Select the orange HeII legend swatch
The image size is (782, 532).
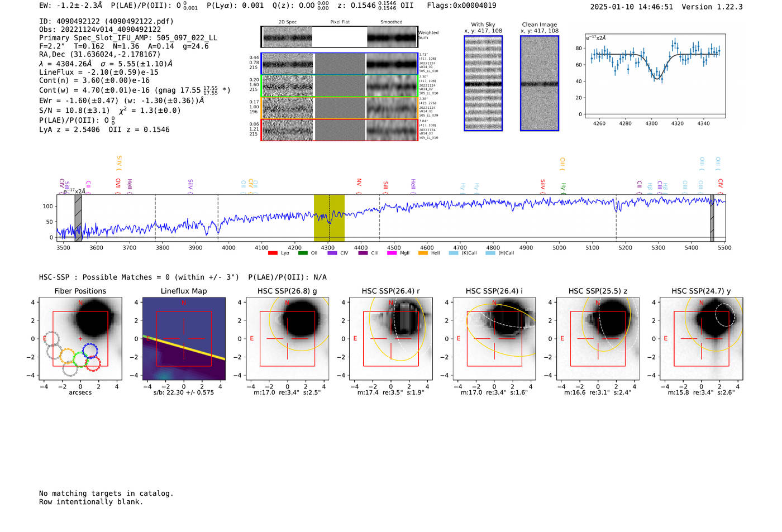(x=423, y=253)
